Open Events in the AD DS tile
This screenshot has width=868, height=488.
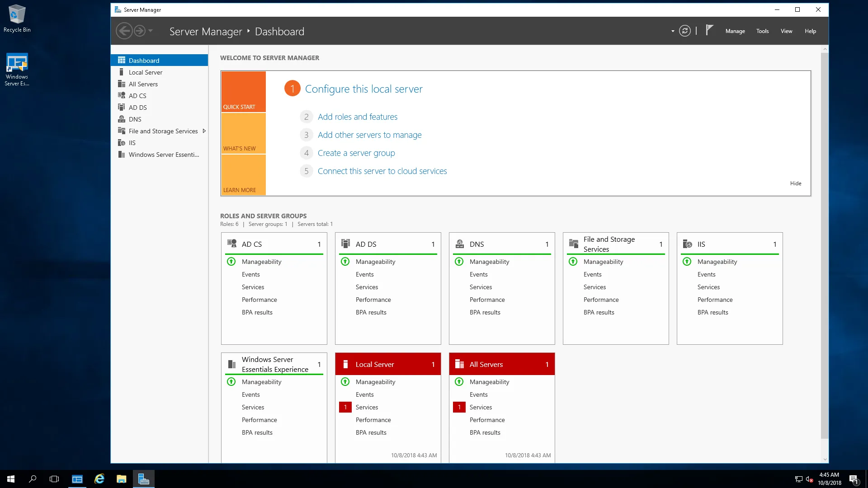click(364, 274)
